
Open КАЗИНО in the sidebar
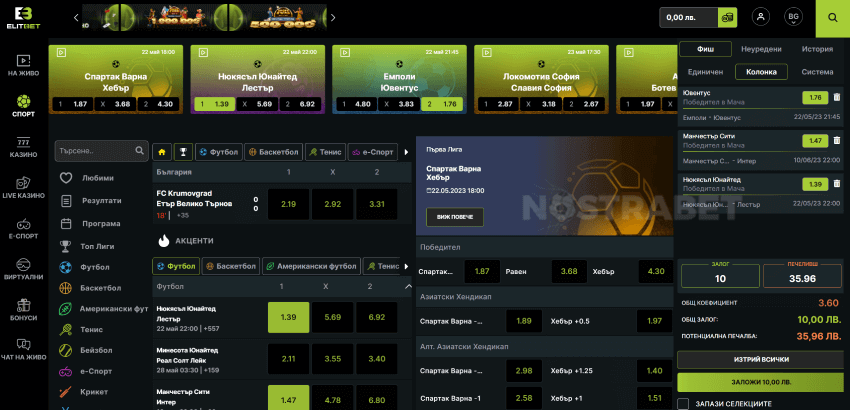23,147
